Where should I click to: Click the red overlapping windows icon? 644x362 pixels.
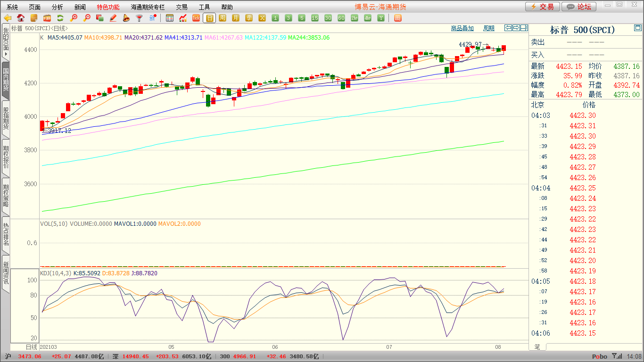tap(100, 18)
